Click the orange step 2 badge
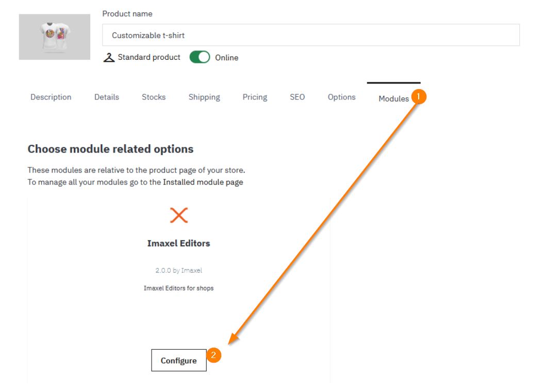This screenshot has height=392, width=545. (x=214, y=355)
